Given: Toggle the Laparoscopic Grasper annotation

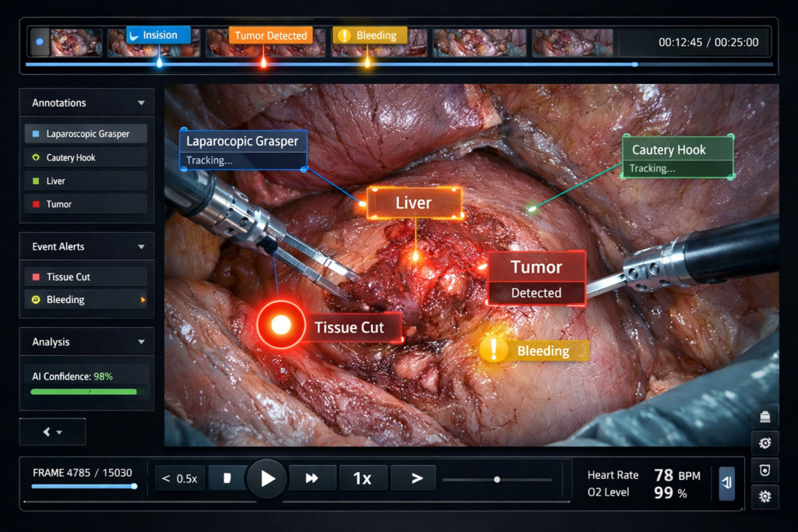Looking at the screenshot, I should (x=85, y=134).
